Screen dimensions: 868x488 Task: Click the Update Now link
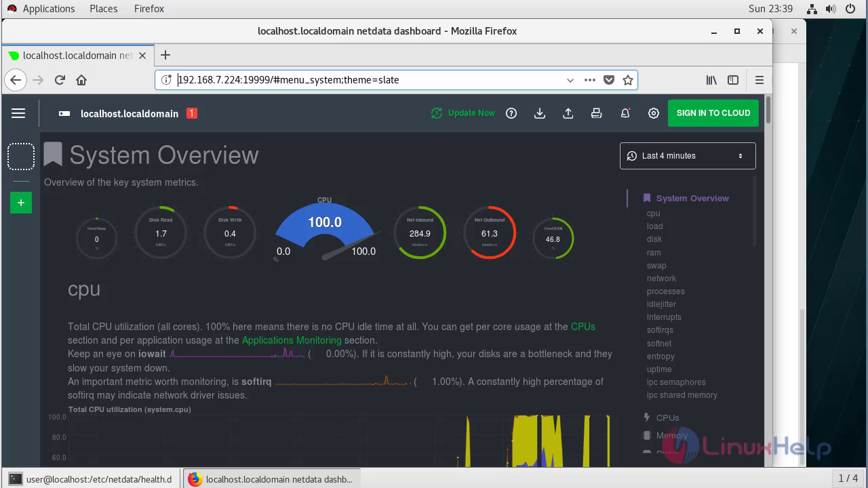click(471, 113)
